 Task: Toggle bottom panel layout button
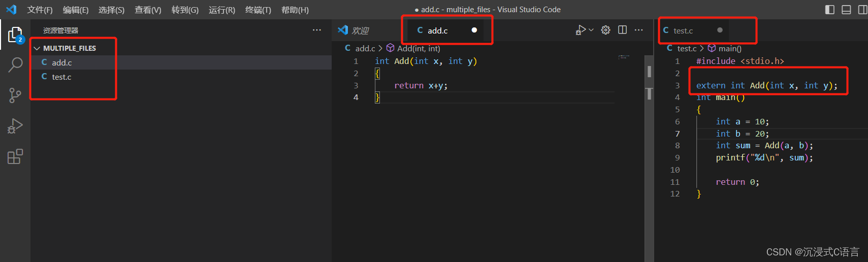click(846, 10)
